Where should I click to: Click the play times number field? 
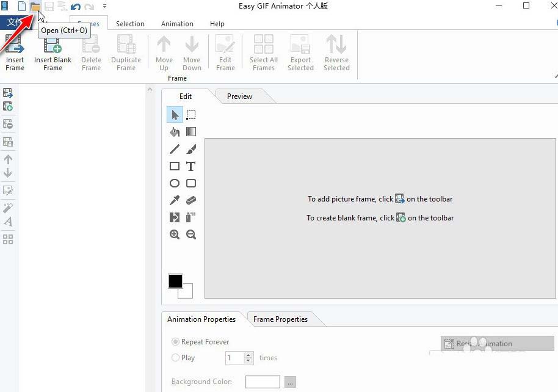pyautogui.click(x=235, y=358)
